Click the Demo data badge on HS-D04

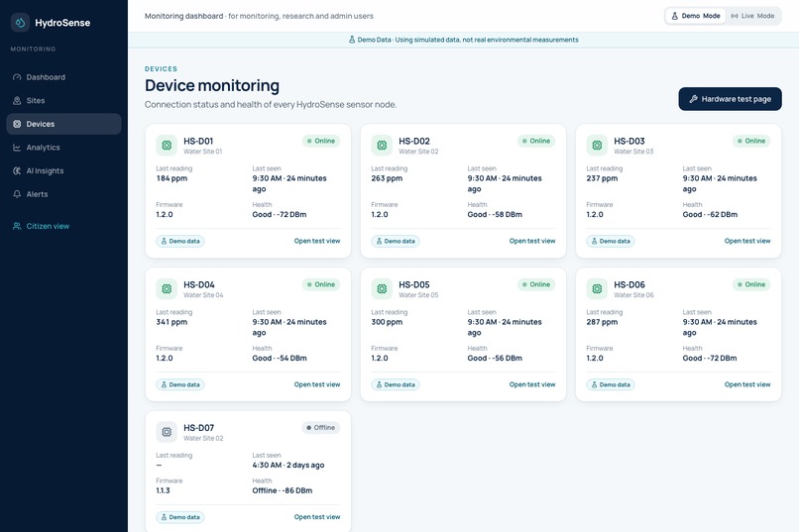point(180,384)
